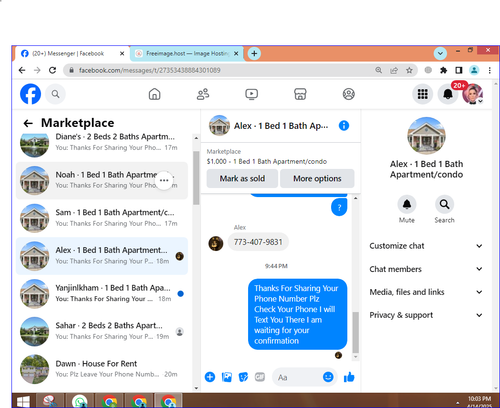
Task: Open more actions plus icon in composer
Action: [210, 377]
